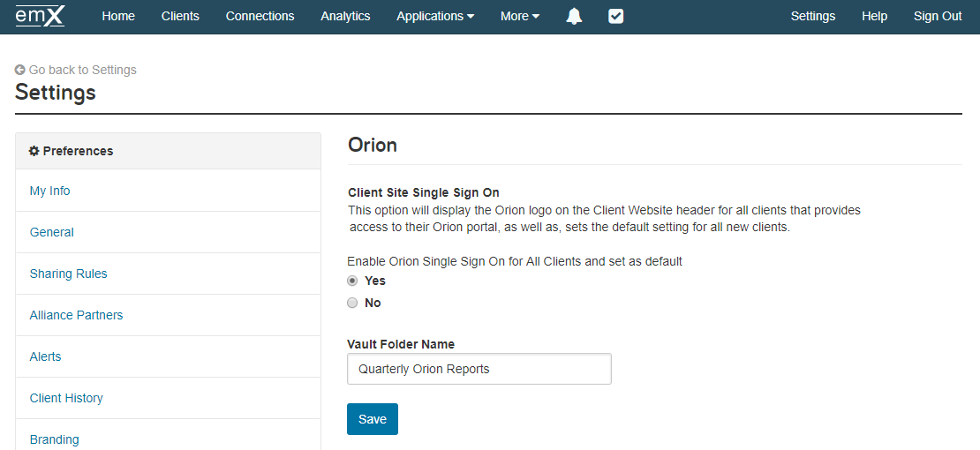This screenshot has width=980, height=450.
Task: Open the tasks checkmark icon
Action: 615,16
